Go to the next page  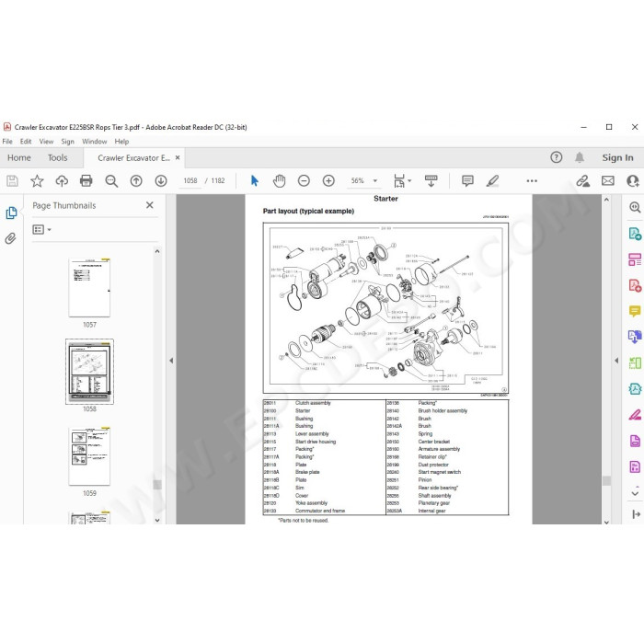(x=161, y=180)
